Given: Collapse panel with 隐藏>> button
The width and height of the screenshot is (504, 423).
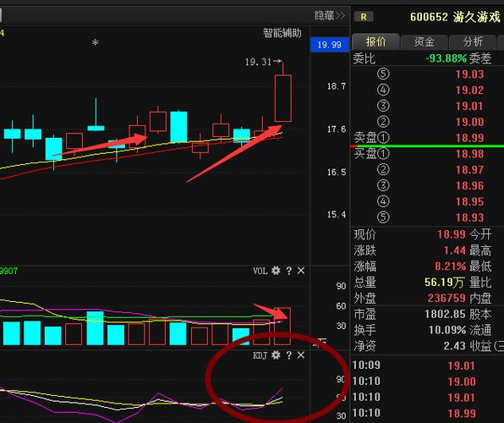Looking at the screenshot, I should pyautogui.click(x=330, y=15).
